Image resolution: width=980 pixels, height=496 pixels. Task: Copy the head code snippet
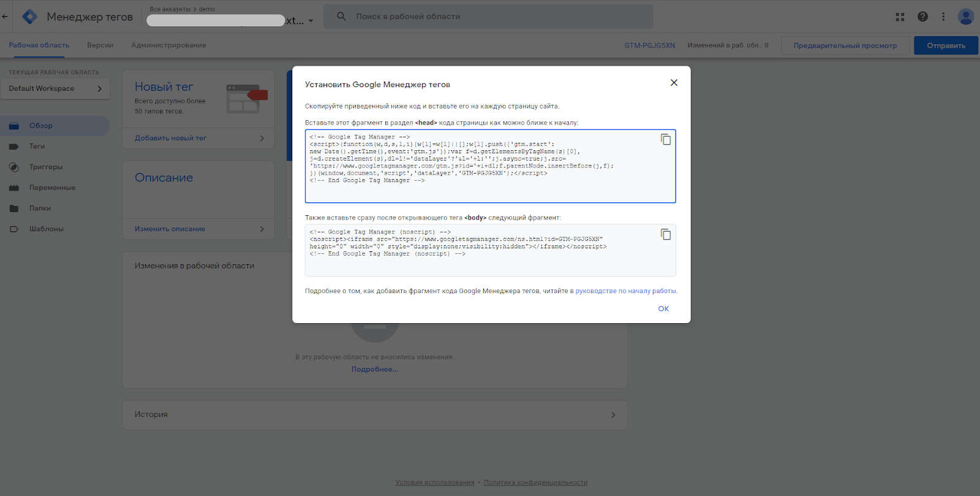point(666,140)
